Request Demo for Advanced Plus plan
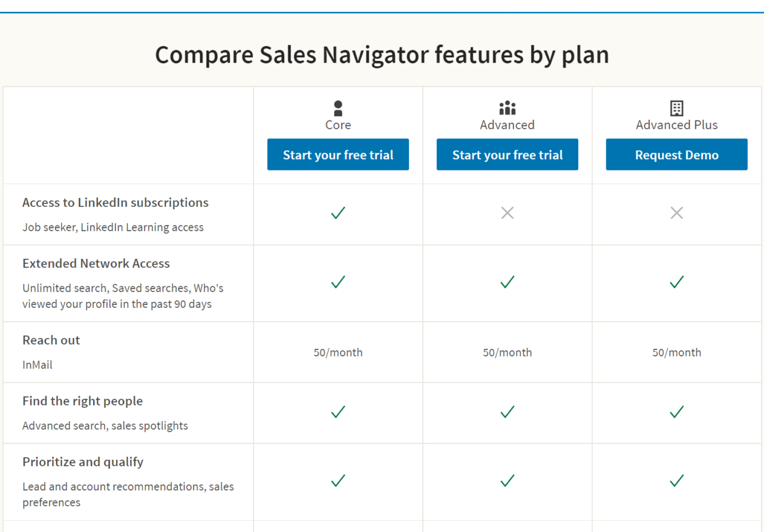 pyautogui.click(x=676, y=154)
